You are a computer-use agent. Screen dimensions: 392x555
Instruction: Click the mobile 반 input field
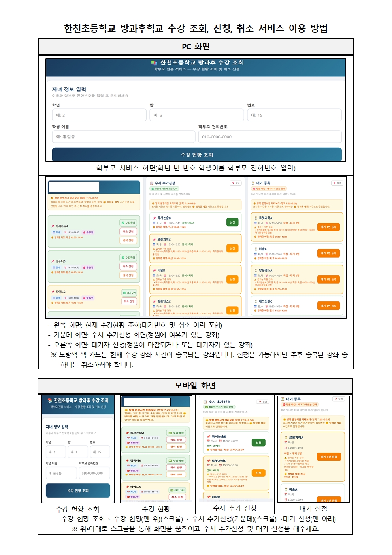point(78,452)
